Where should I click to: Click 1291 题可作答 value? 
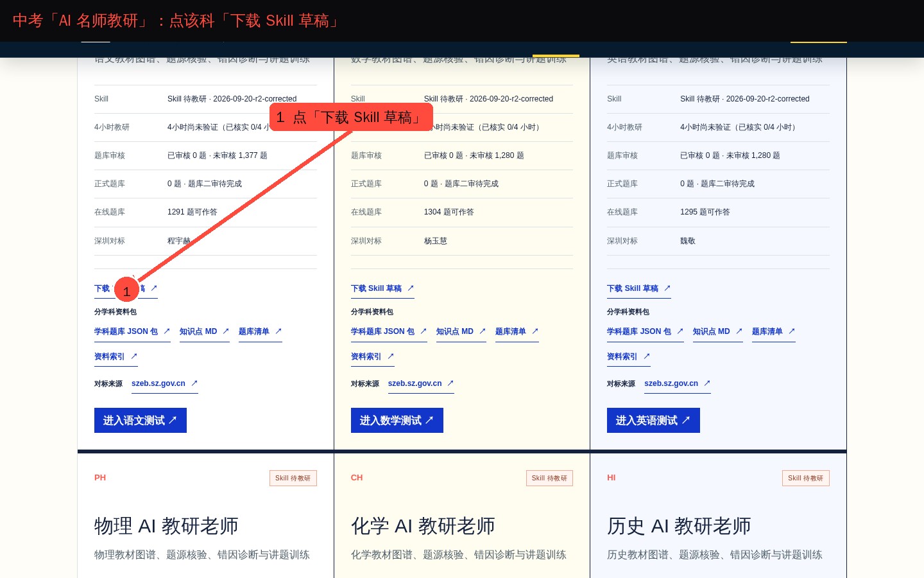(193, 213)
